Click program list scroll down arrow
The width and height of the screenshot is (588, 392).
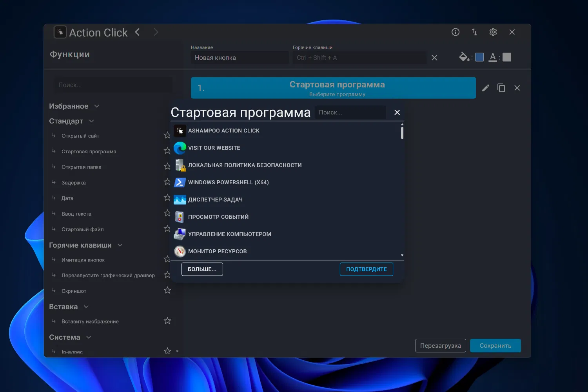pos(402,255)
